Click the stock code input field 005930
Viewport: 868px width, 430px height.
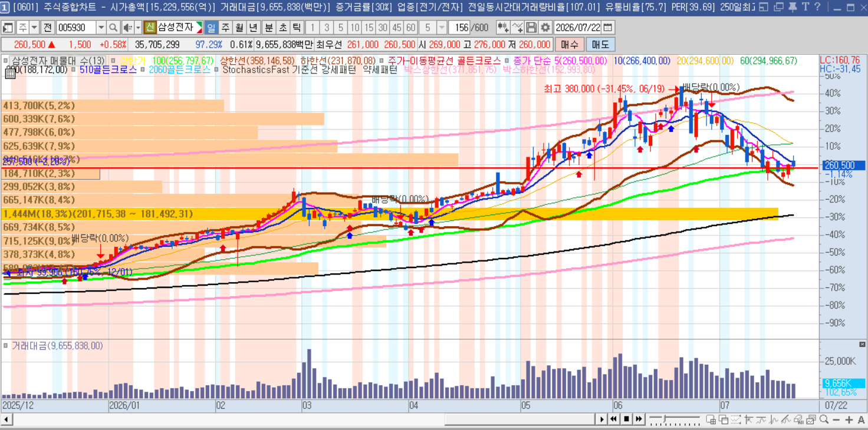[x=76, y=28]
